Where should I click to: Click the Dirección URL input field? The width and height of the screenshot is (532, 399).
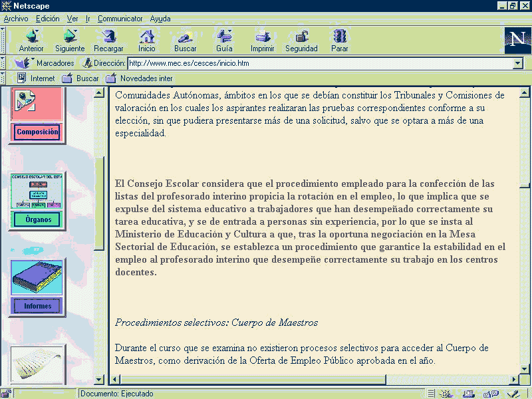[319, 64]
